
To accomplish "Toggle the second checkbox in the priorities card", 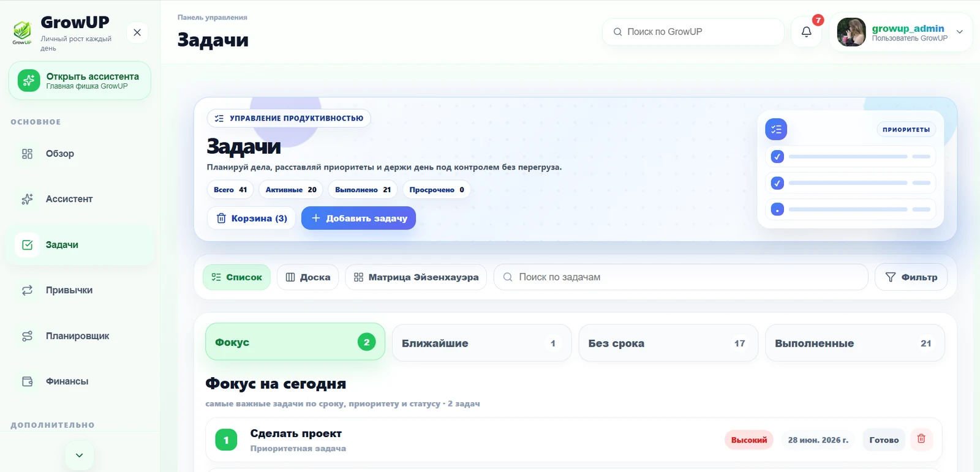I will [x=777, y=183].
